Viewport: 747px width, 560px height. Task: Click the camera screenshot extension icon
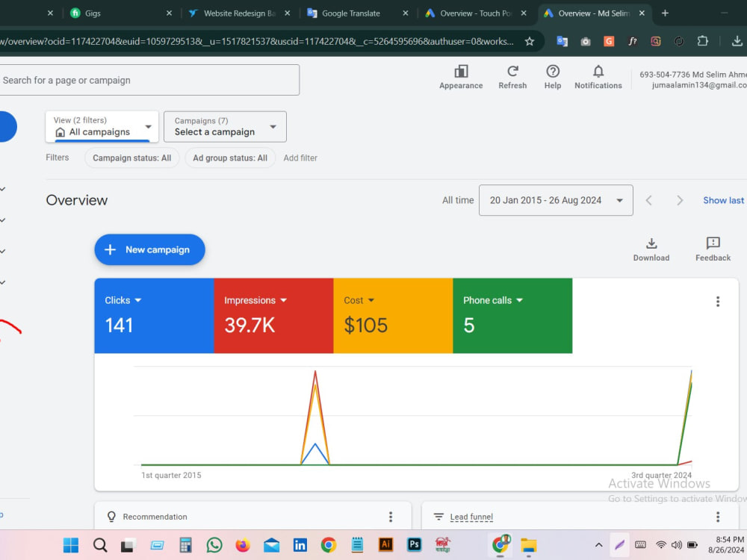[x=586, y=41]
